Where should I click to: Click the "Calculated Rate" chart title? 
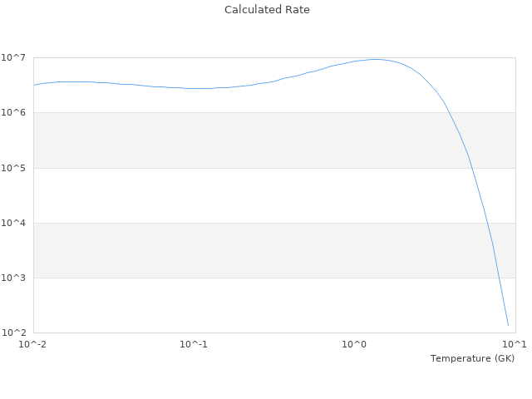[266, 10]
